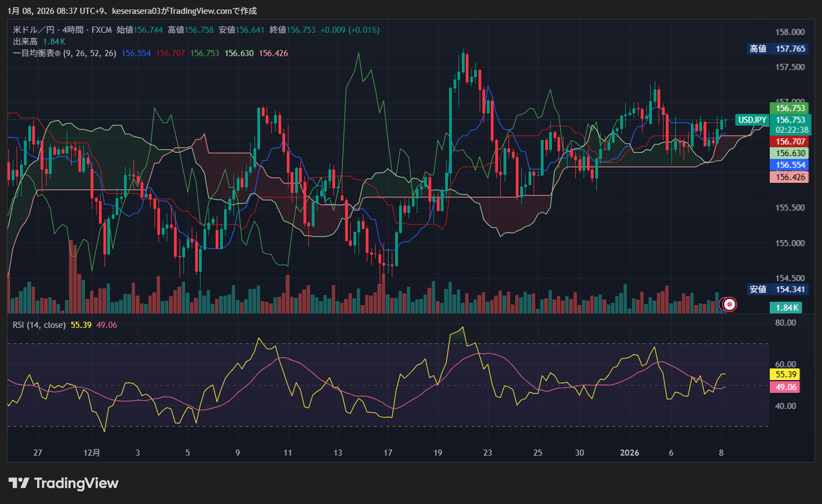Click the red circular event marker icon
This screenshot has width=822, height=504.
[730, 304]
